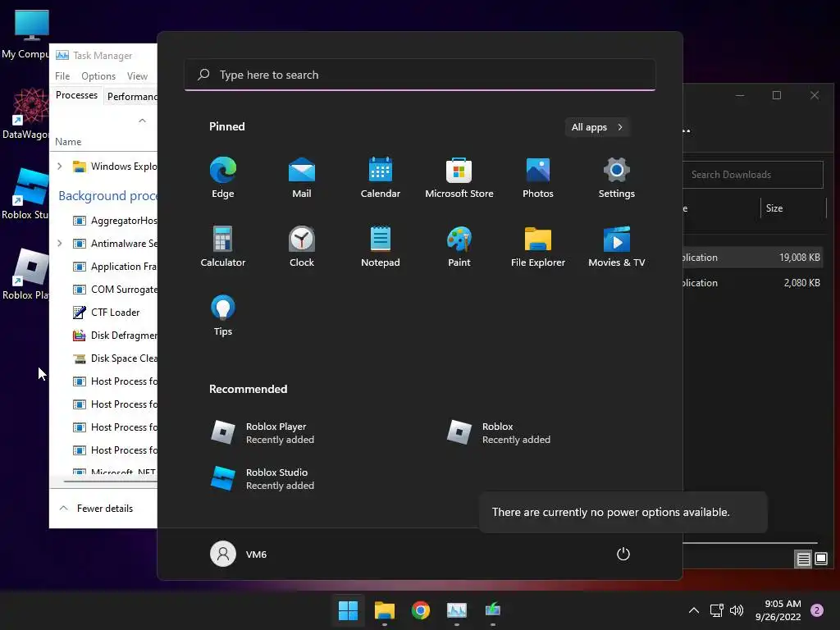Launch the Calculator app
840x630 pixels.
pos(223,246)
